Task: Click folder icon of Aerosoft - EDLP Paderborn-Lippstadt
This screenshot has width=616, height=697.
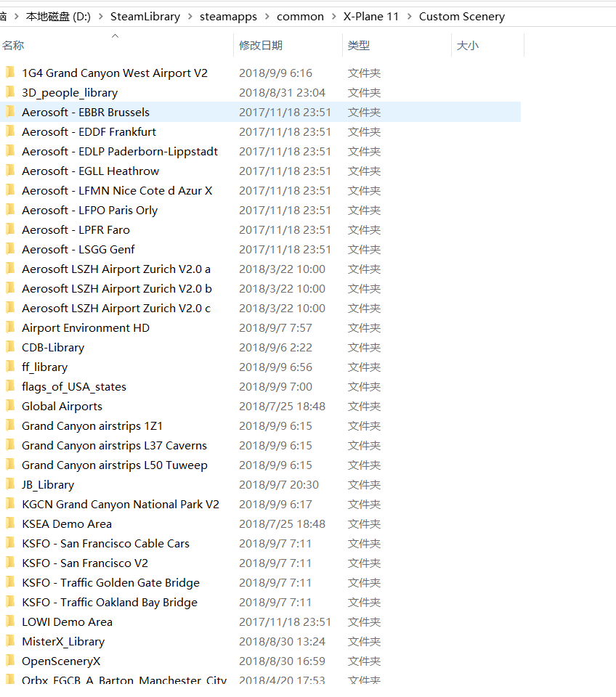Action: point(10,151)
